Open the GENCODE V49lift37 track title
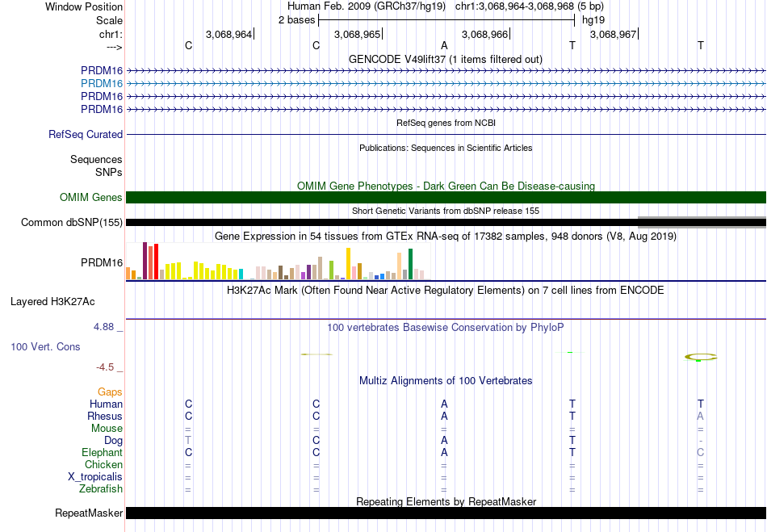Image resolution: width=767 pixels, height=532 pixels. [445, 59]
